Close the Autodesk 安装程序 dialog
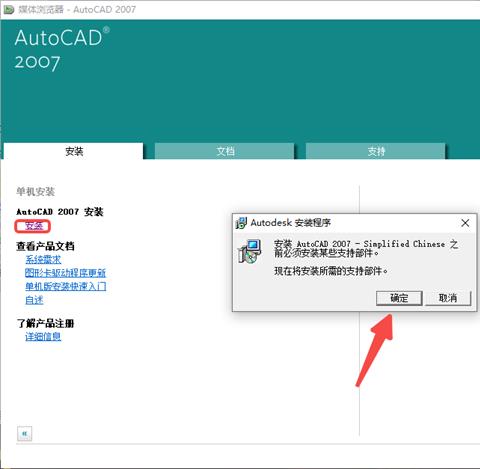This screenshot has height=469, width=480. [465, 223]
